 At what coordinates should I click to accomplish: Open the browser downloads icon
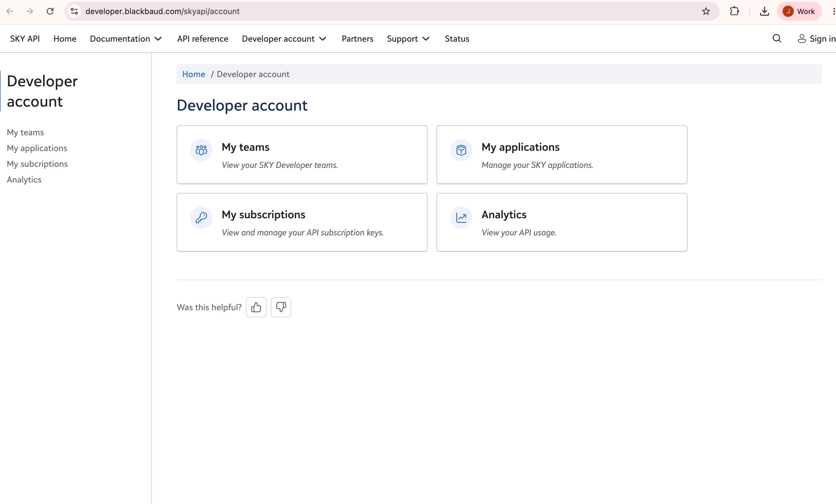click(x=764, y=11)
